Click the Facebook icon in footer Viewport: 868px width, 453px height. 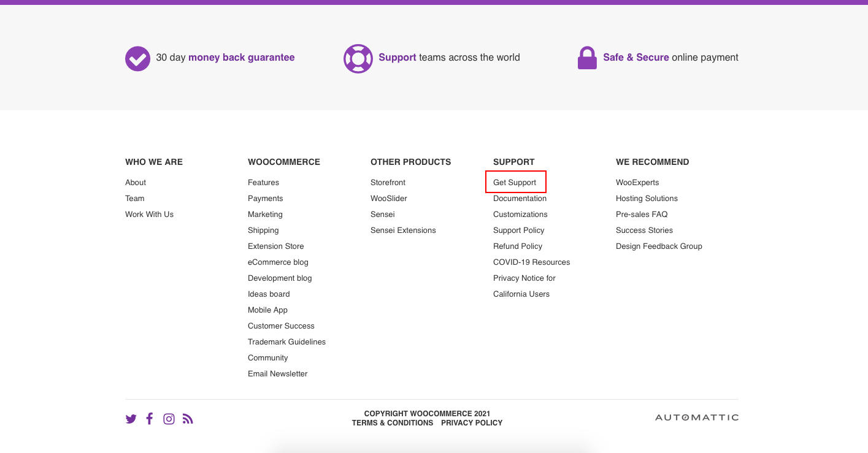pyautogui.click(x=149, y=419)
